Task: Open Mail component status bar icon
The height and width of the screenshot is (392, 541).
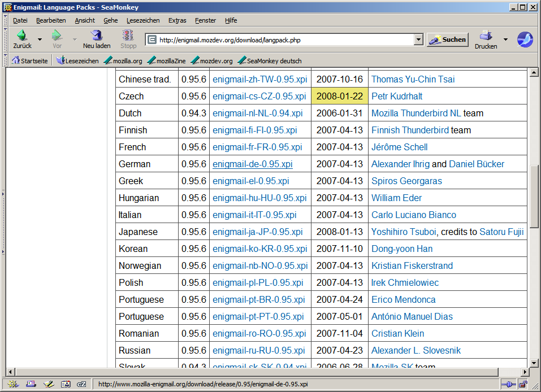Action: coord(31,384)
